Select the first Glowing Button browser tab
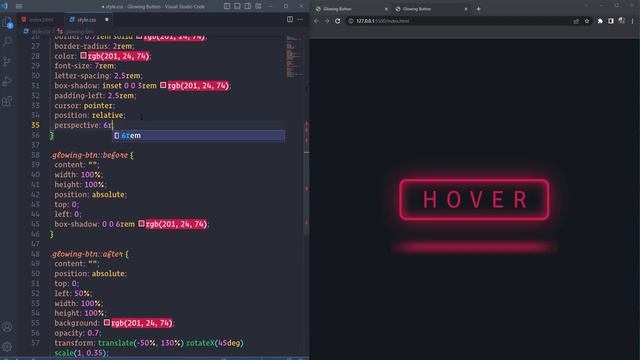This screenshot has width=640, height=360. 351,9
